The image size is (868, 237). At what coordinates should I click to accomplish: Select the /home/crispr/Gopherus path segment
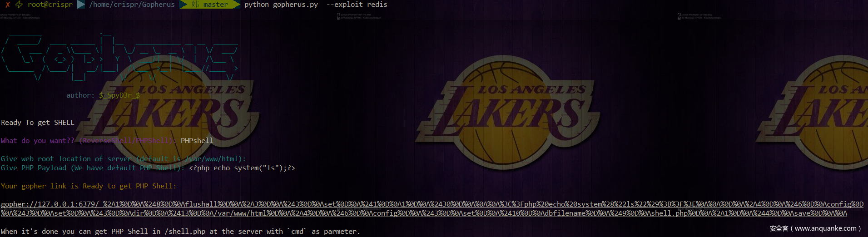(132, 5)
